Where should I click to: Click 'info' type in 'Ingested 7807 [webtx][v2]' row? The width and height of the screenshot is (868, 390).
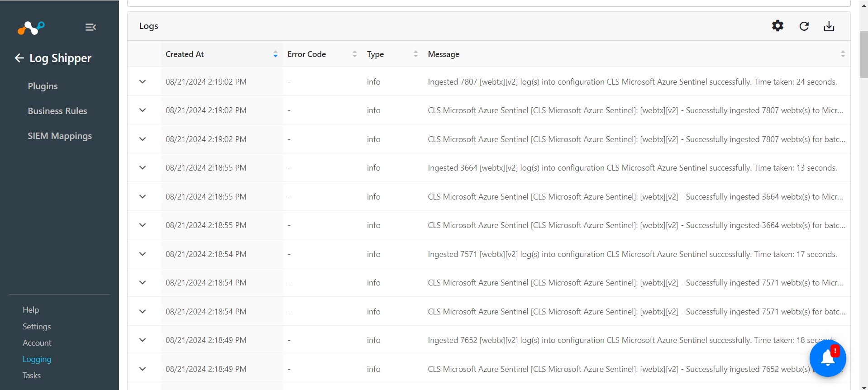coord(373,82)
